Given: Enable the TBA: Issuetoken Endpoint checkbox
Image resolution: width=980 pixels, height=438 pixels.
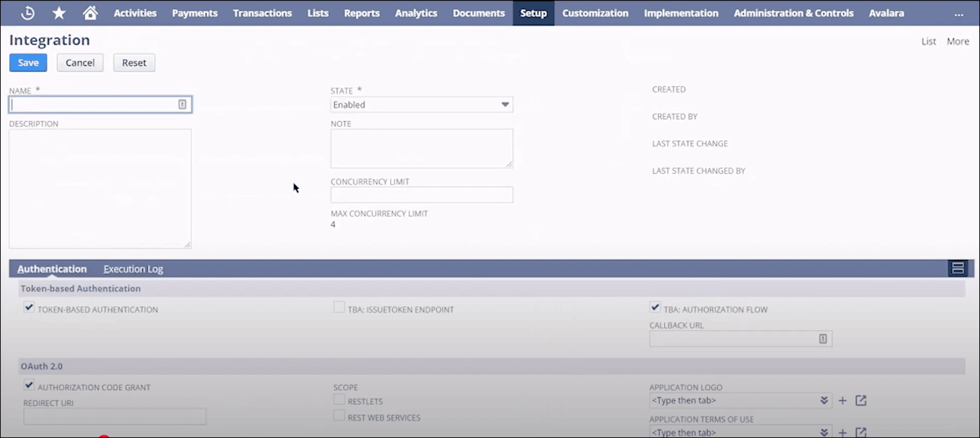Looking at the screenshot, I should (x=339, y=307).
